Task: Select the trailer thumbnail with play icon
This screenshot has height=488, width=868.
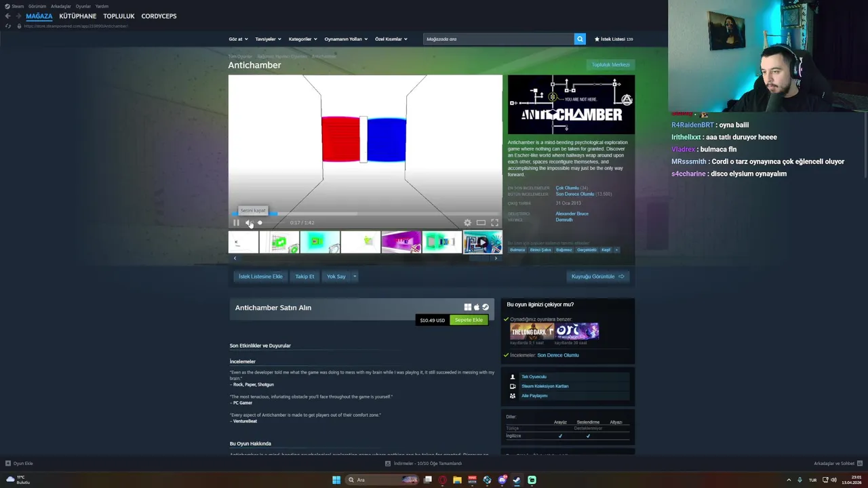Action: pos(482,242)
